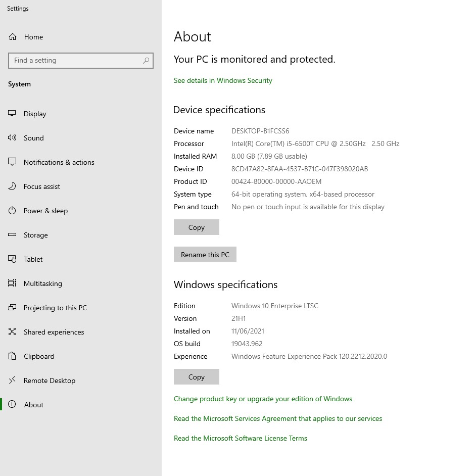The image size is (475, 476).
Task: Click Change product key or upgrade edition link
Action: [x=263, y=399]
